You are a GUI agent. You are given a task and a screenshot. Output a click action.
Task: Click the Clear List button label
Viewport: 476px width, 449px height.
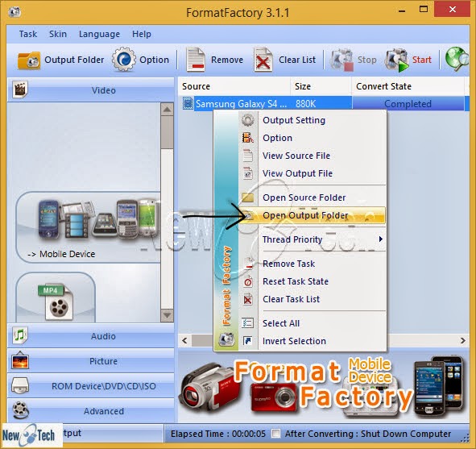point(297,60)
